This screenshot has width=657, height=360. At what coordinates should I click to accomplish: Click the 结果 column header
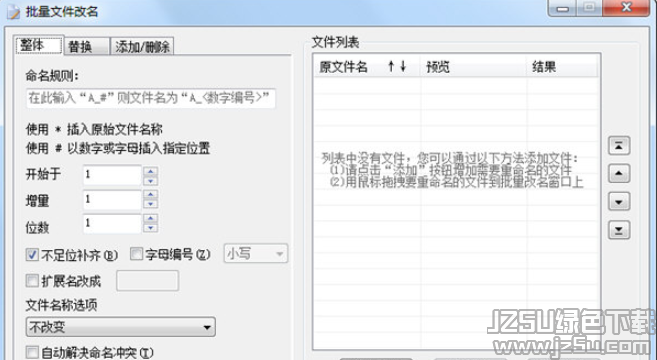(x=562, y=66)
